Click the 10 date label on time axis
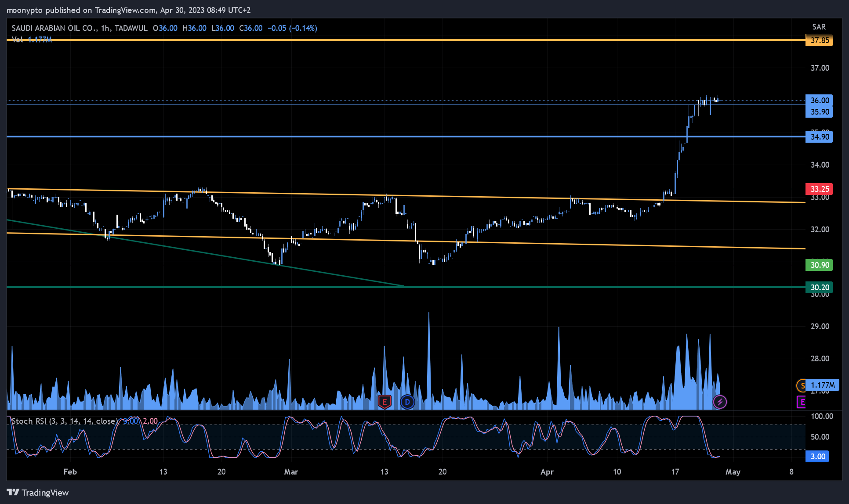The width and height of the screenshot is (849, 504). click(x=617, y=472)
